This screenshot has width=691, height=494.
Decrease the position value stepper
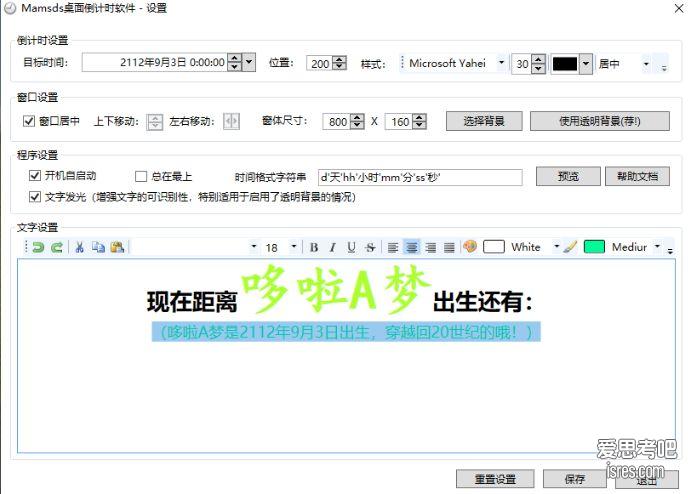[x=339, y=67]
